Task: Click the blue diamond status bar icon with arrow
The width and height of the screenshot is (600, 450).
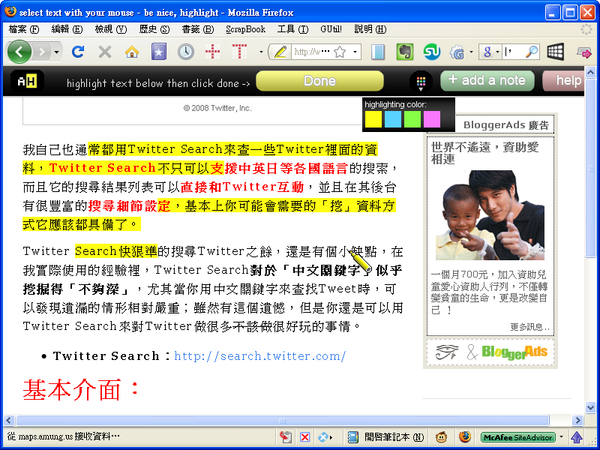Action: (325, 437)
